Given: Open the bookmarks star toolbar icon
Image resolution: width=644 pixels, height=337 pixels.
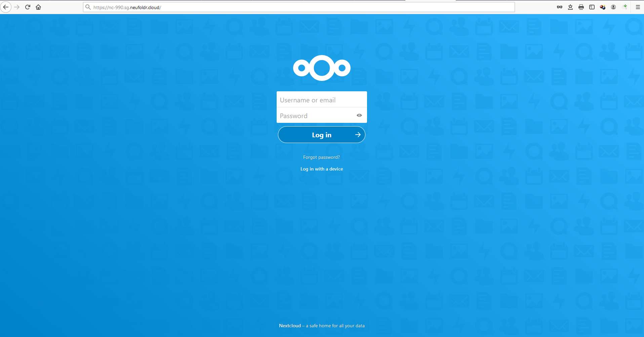Looking at the screenshot, I should [570, 7].
